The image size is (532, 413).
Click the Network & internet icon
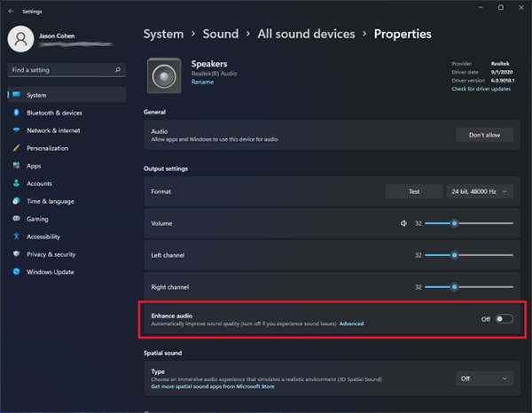16,130
